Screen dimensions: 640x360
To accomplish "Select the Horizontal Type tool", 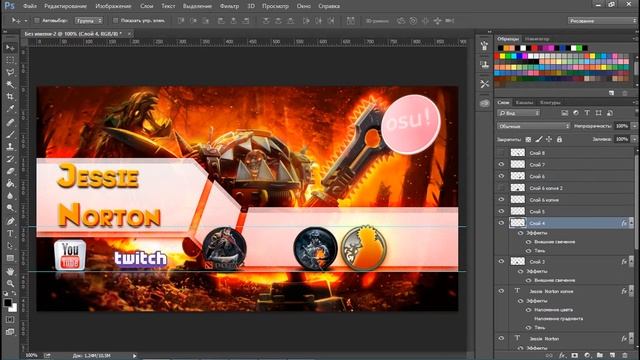I will tap(10, 233).
